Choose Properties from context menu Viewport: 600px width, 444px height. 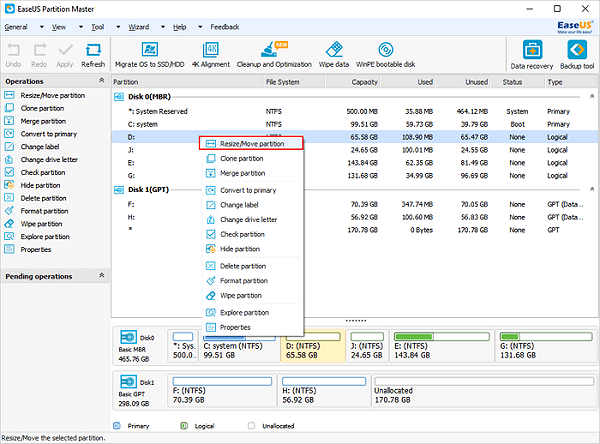coord(251,327)
